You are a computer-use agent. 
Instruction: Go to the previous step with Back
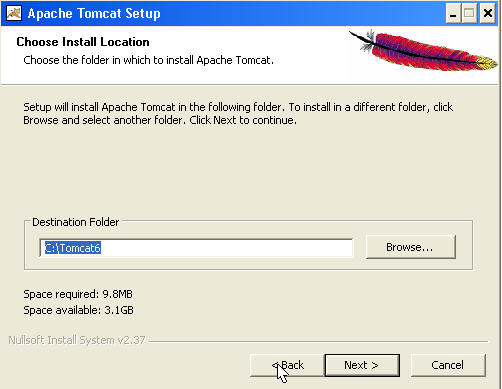pyautogui.click(x=287, y=365)
